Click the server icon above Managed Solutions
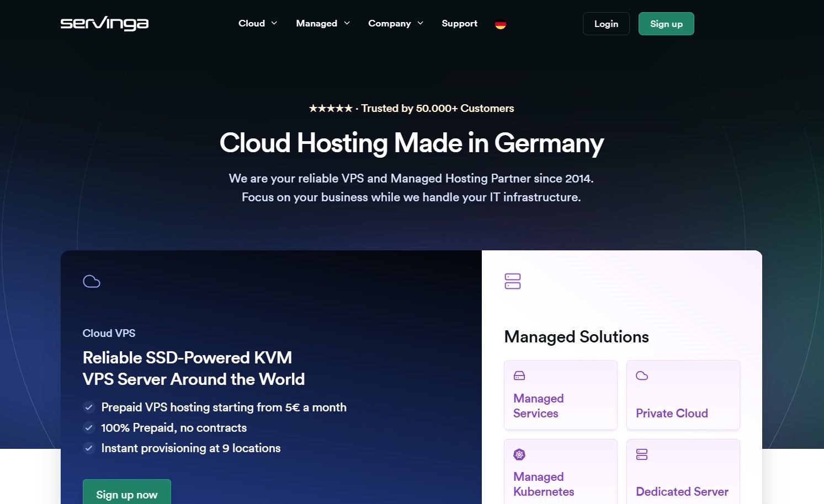The image size is (824, 504). pyautogui.click(x=513, y=281)
